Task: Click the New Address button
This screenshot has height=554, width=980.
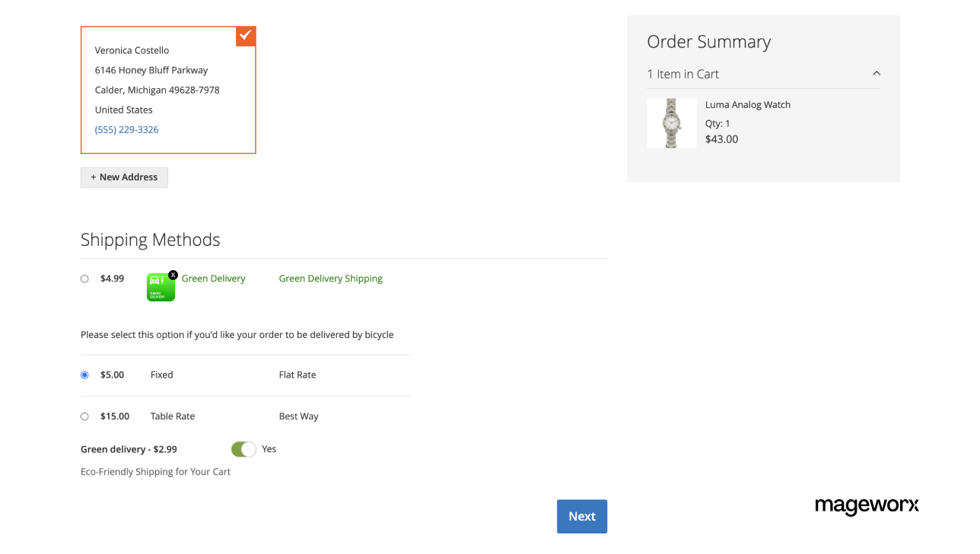Action: tap(124, 177)
